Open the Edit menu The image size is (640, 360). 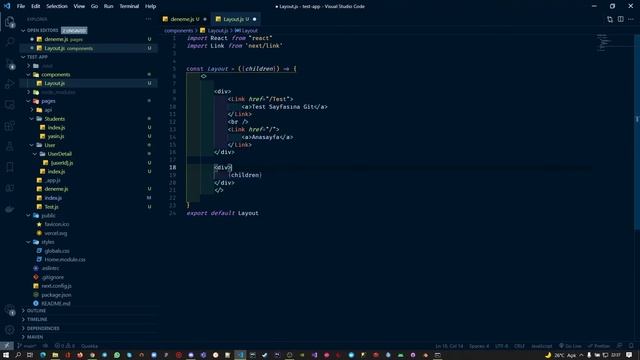point(36,6)
